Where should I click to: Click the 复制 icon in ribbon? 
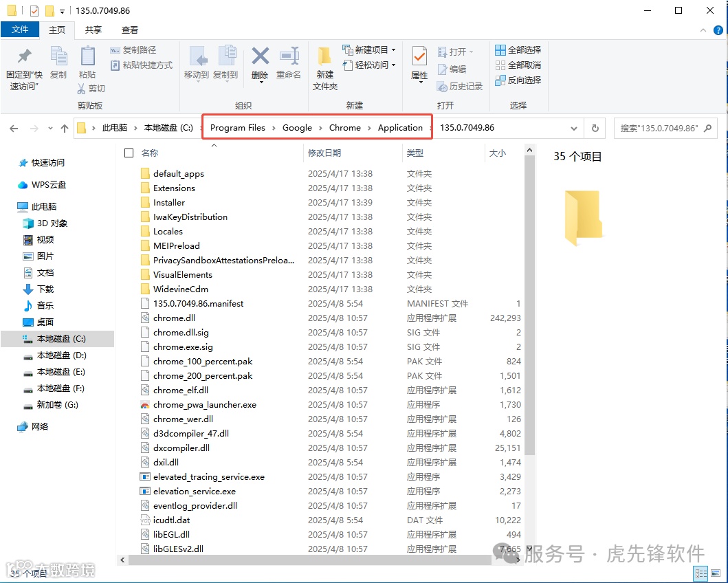58,56
